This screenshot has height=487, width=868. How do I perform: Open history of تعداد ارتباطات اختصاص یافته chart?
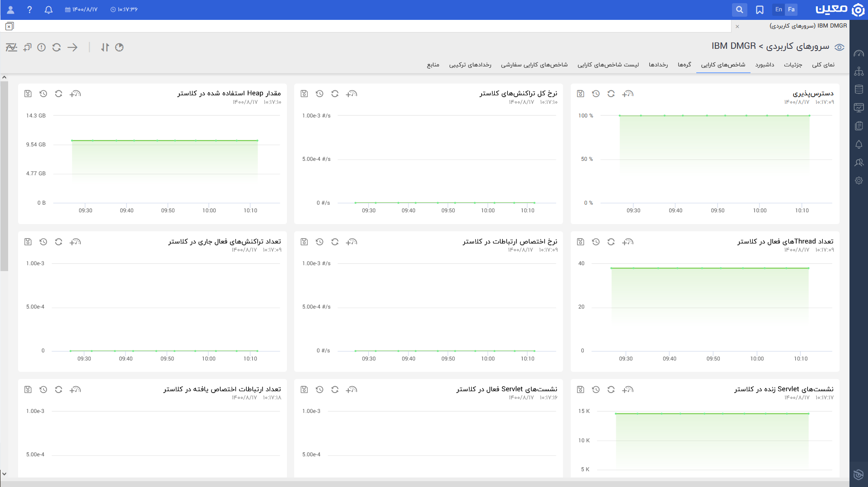(x=43, y=389)
